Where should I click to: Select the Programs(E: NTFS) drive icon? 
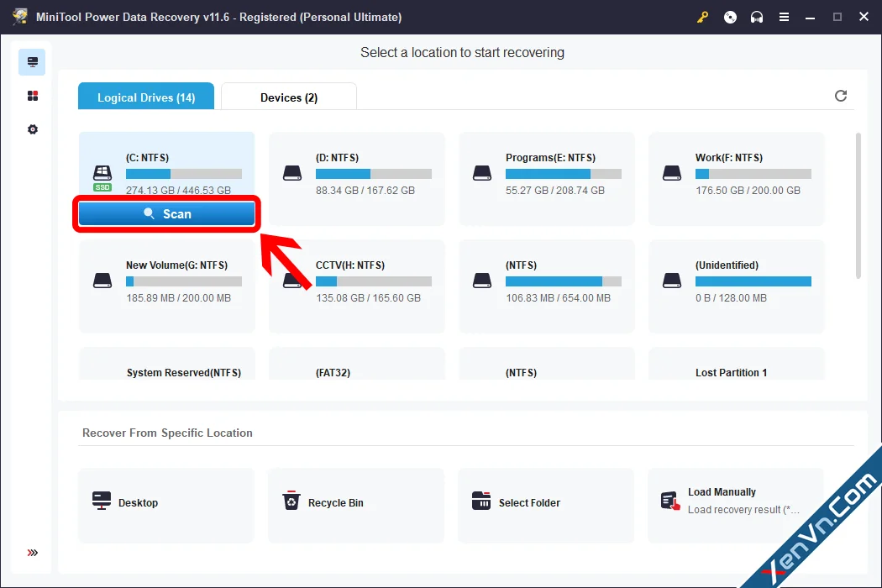[482, 173]
